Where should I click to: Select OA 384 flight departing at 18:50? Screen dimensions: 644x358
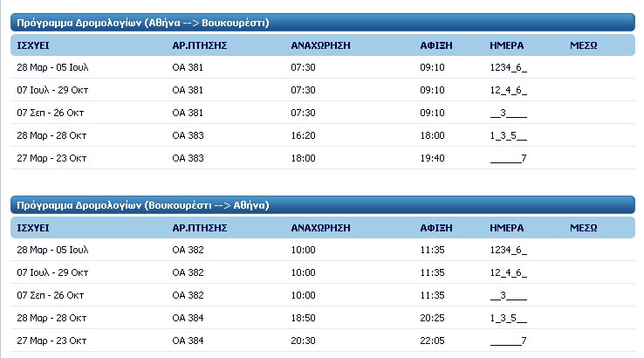[x=188, y=318]
